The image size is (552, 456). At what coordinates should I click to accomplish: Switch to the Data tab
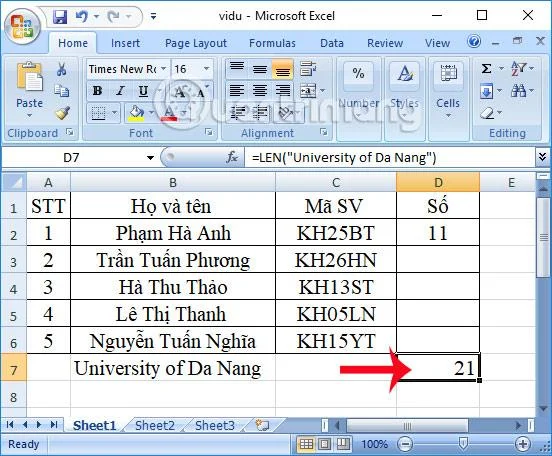(x=332, y=43)
